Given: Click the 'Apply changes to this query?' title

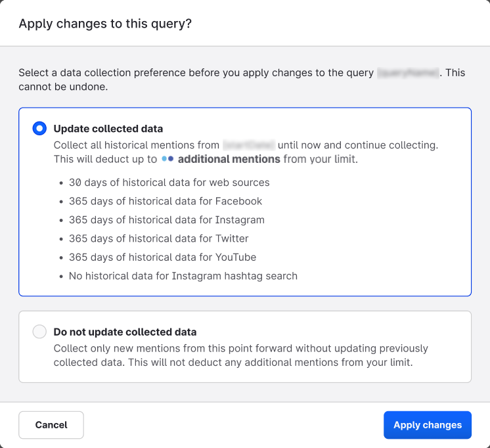Looking at the screenshot, I should coord(105,24).
